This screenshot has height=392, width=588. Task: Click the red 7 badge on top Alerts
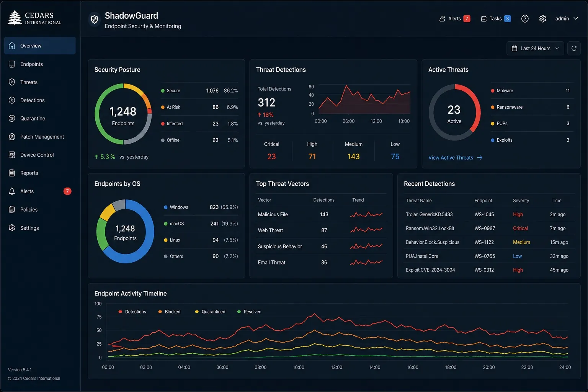467,18
